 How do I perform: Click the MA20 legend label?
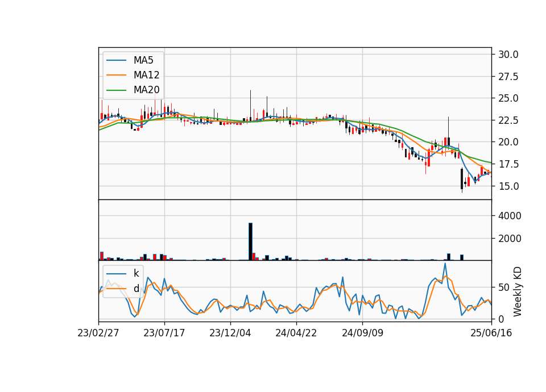coord(147,90)
